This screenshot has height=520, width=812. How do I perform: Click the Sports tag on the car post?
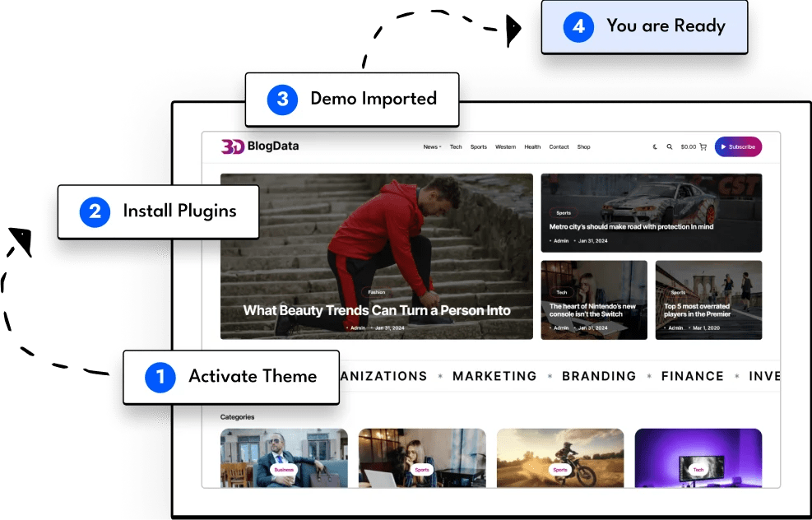click(564, 213)
